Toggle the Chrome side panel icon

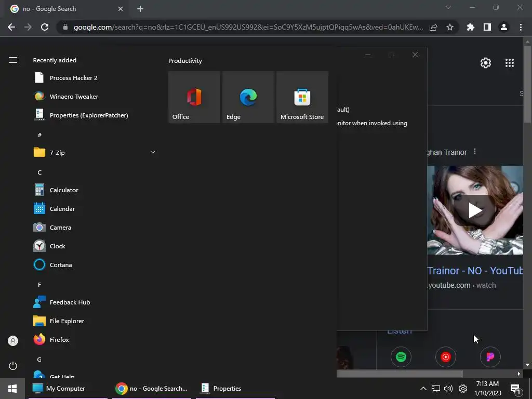pos(487,27)
